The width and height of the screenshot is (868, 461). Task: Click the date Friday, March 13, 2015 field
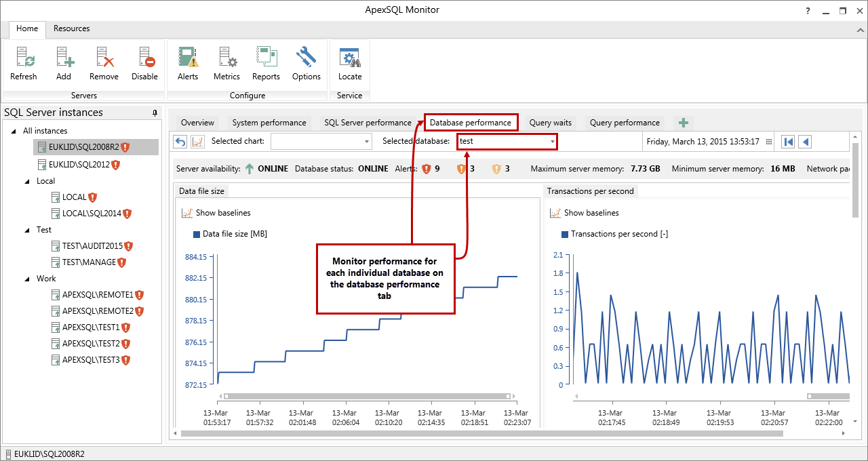(x=703, y=142)
